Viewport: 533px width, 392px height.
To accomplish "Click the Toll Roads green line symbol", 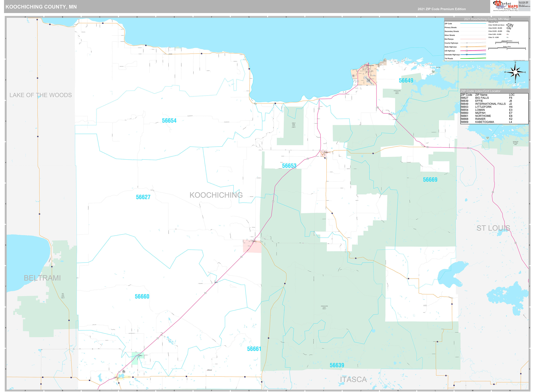I will (473, 58).
